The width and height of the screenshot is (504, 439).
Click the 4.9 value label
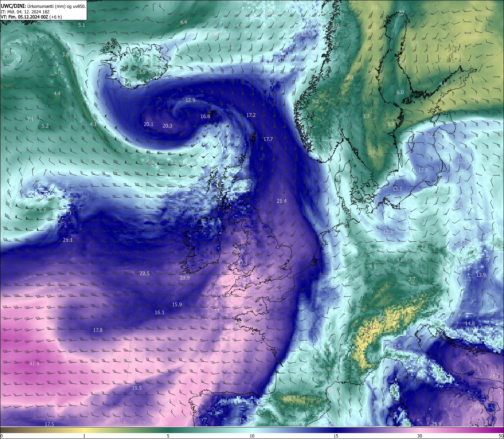click(x=443, y=84)
